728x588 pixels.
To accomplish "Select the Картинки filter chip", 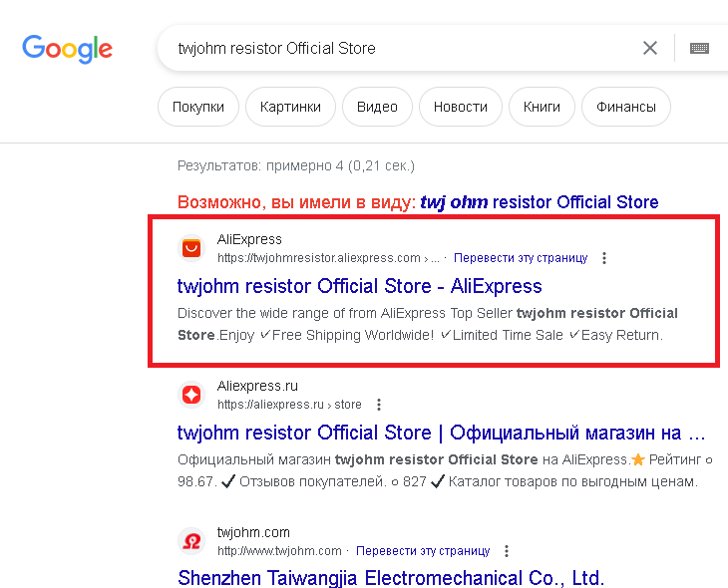I will point(290,107).
